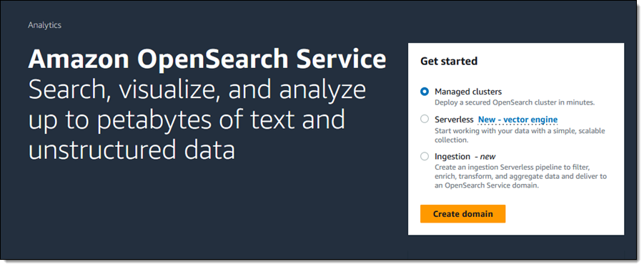Pick the Ingestion radio button
This screenshot has width=644, height=267.
pyautogui.click(x=425, y=156)
